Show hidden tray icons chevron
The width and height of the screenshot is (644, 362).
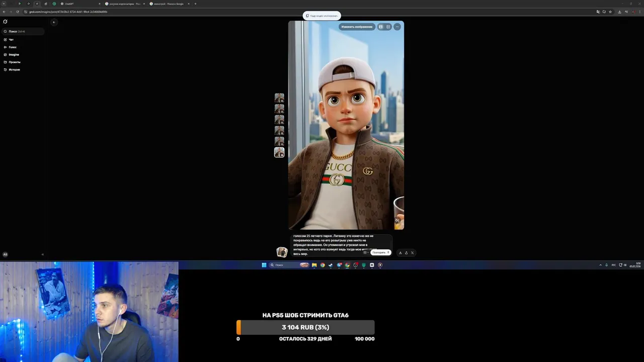(600, 265)
